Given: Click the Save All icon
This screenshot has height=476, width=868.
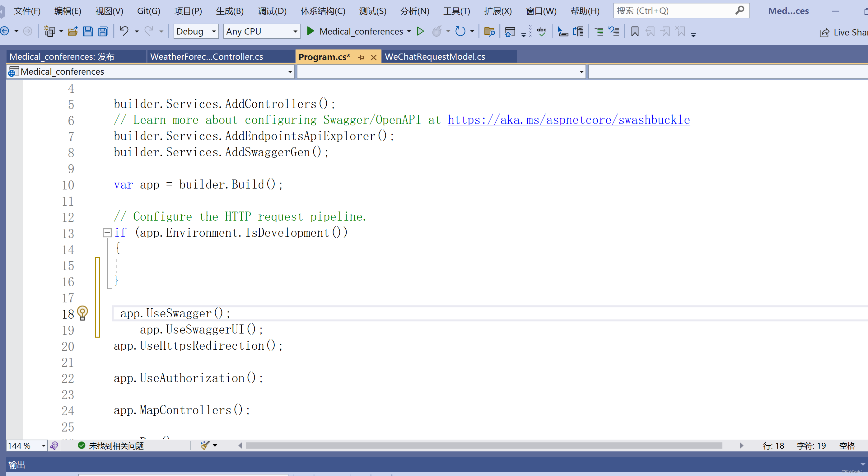Looking at the screenshot, I should point(103,32).
